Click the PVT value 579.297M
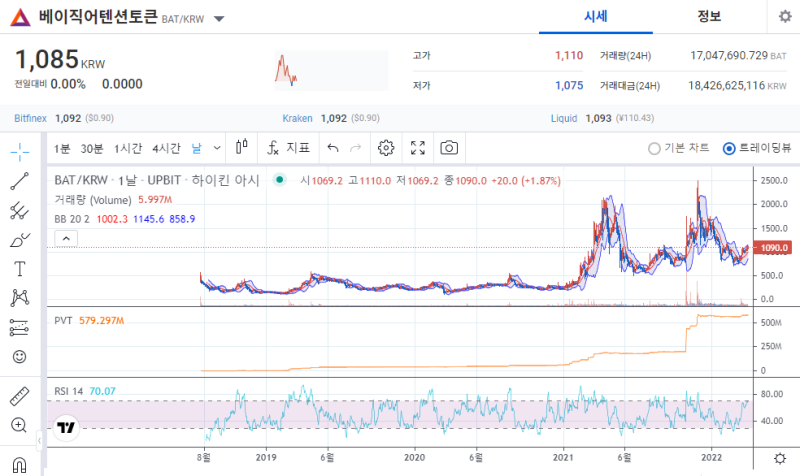Screen dimensions: 800x476 102,320
